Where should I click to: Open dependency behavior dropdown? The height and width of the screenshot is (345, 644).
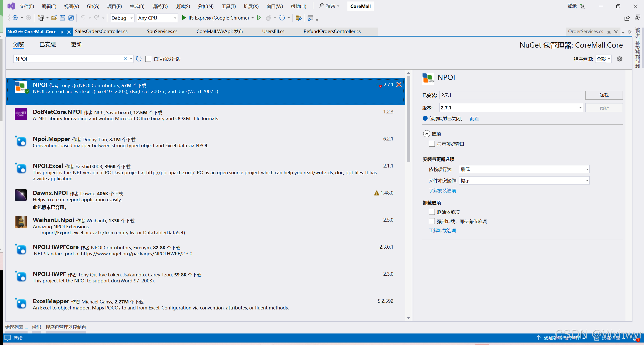point(524,169)
